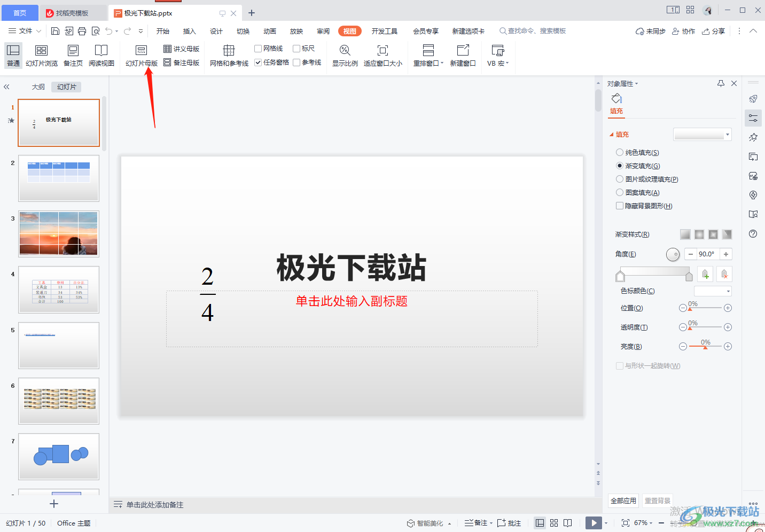This screenshot has width=765, height=532.
Task: Click the Share button
Action: click(714, 31)
